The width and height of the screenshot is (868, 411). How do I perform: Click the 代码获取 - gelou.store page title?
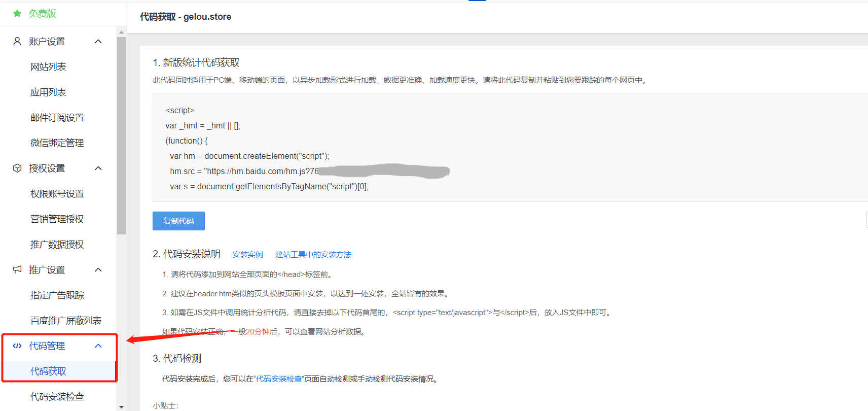pos(186,17)
